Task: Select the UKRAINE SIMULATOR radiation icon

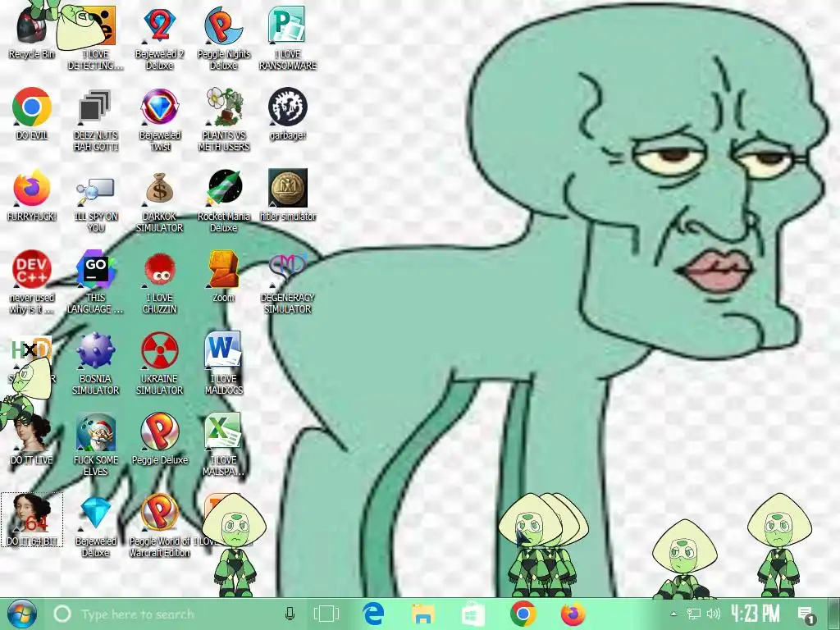Action: [159, 363]
